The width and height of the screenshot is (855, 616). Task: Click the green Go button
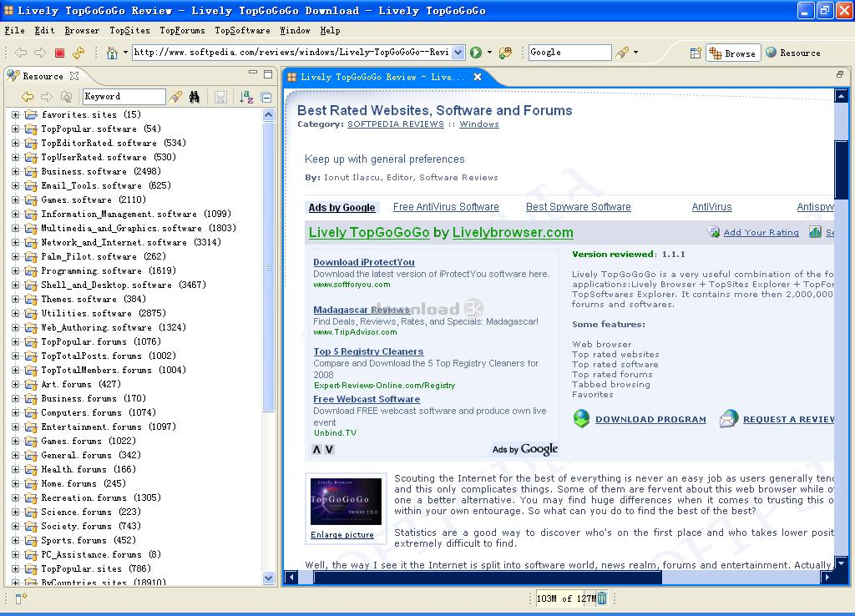pos(476,53)
